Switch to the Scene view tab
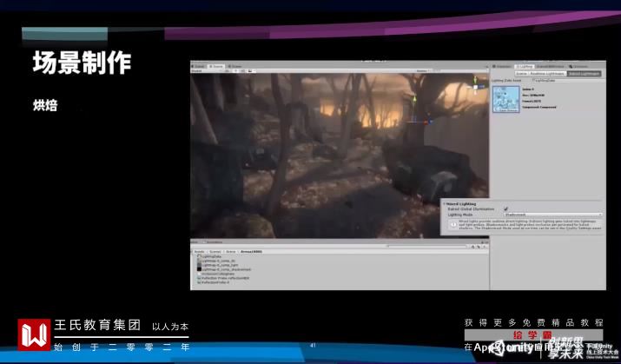Image resolution: width=621 pixels, height=364 pixels. pos(216,67)
